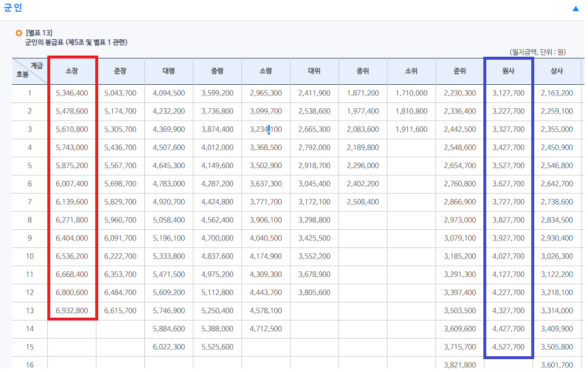Screen dimensions: 588x372
Task: Click the cell 1,871,200
Action: pyautogui.click(x=363, y=93)
